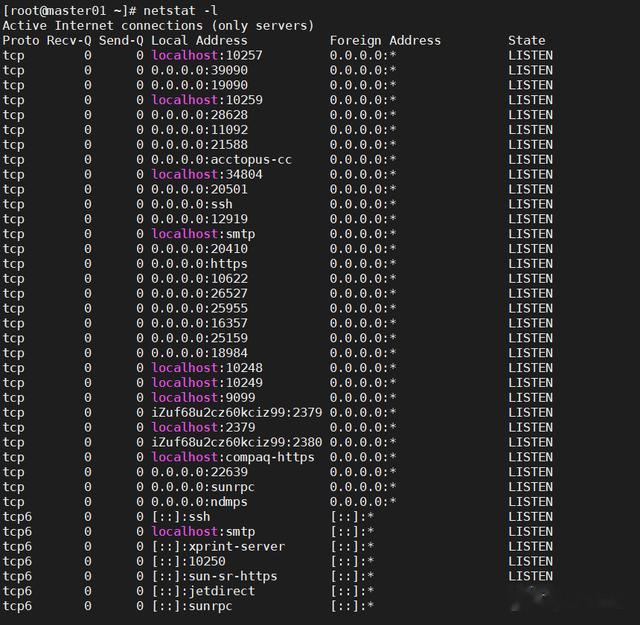The image size is (640, 625).
Task: Select the '0.0.0.0:20410' address
Action: [199, 249]
